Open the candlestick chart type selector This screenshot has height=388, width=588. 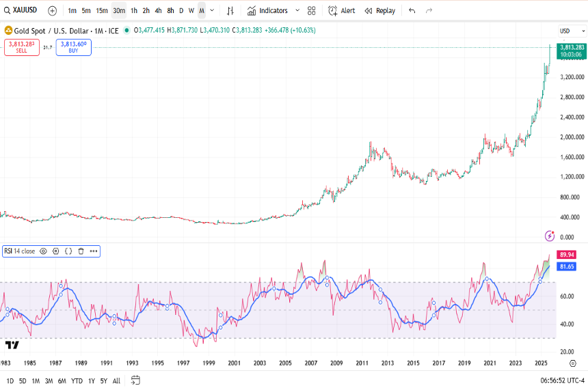(230, 11)
